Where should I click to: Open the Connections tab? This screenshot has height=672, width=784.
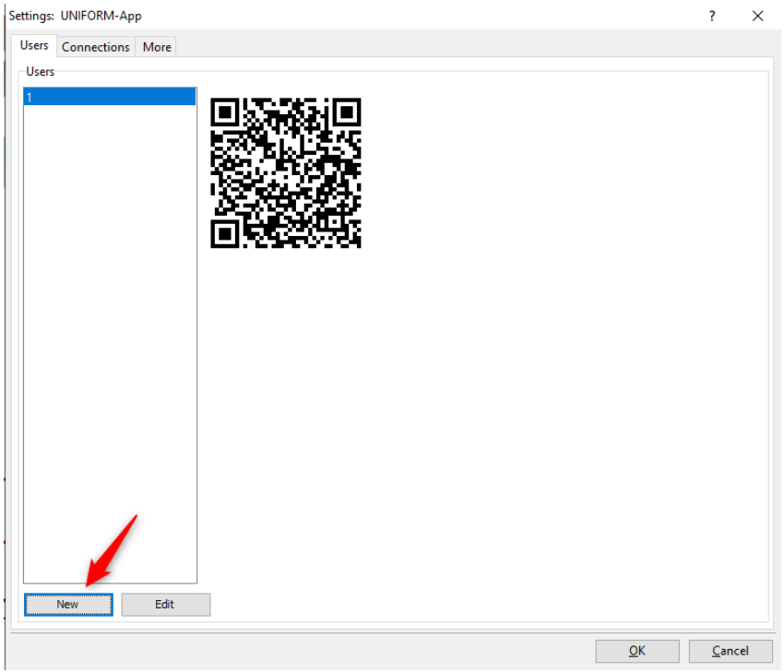click(x=96, y=47)
